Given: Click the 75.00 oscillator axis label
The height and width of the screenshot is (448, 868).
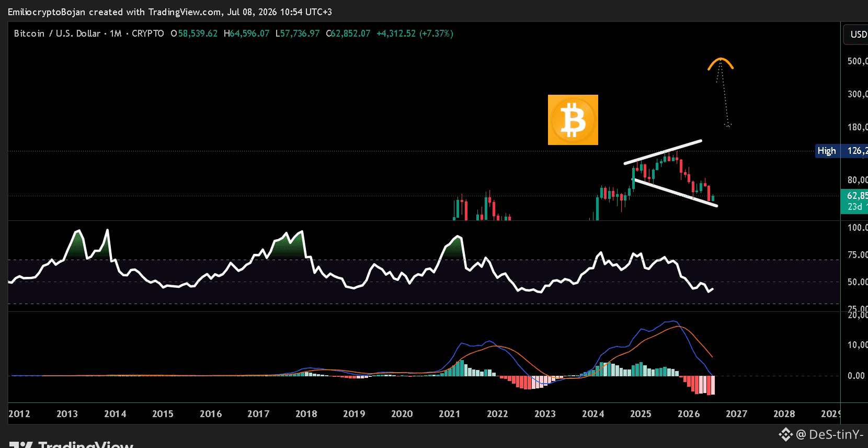Looking at the screenshot, I should (x=858, y=255).
